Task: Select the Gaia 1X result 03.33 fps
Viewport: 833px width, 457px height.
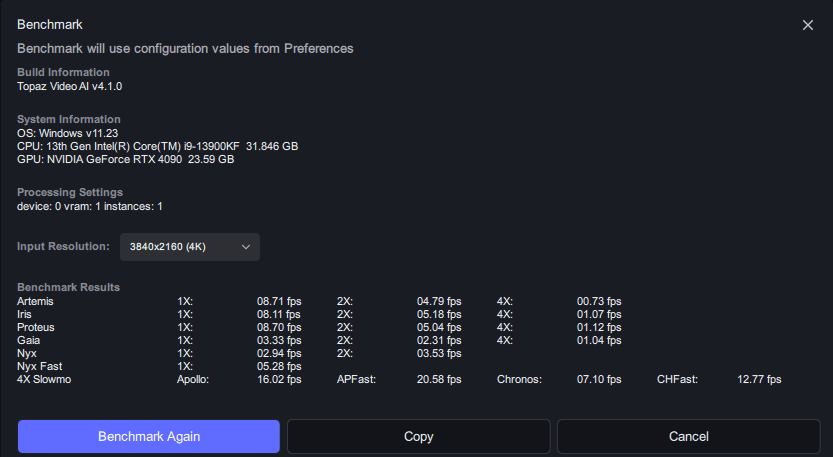Action: [x=279, y=341]
